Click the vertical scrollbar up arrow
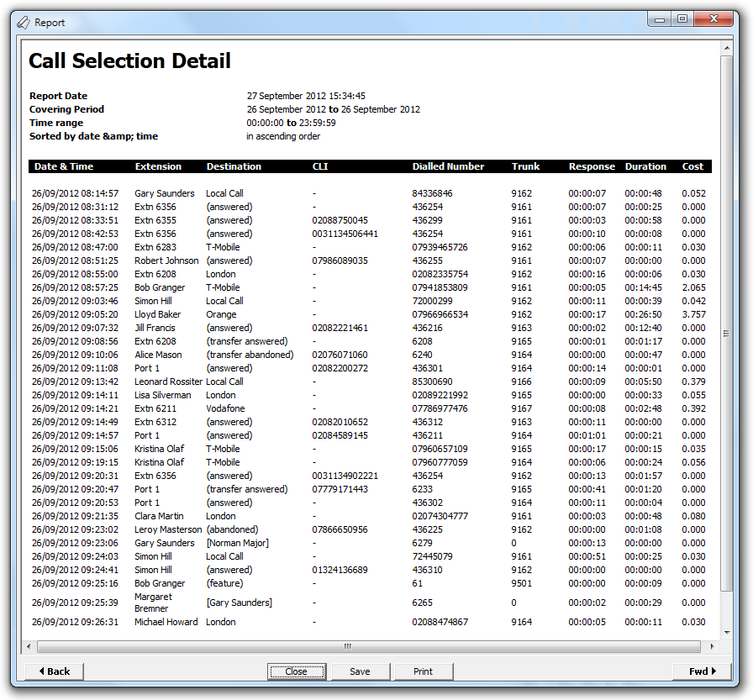The width and height of the screenshot is (753, 700). tap(727, 48)
